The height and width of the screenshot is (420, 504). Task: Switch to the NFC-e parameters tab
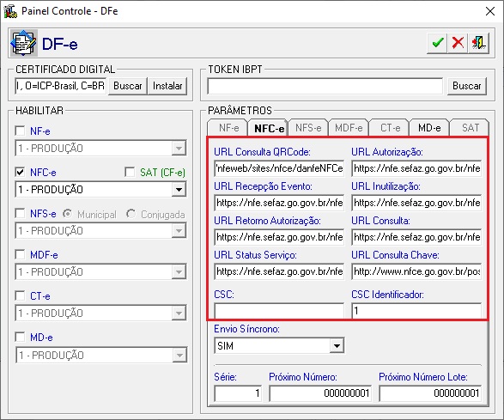(x=269, y=128)
